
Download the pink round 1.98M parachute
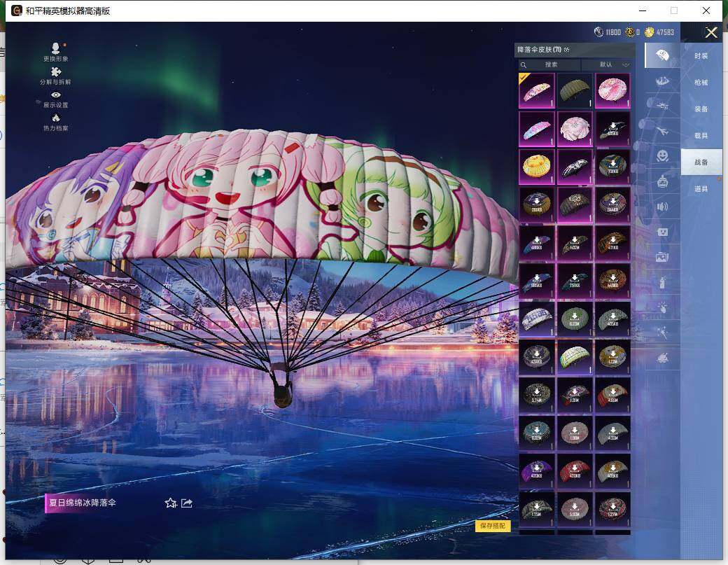(574, 433)
